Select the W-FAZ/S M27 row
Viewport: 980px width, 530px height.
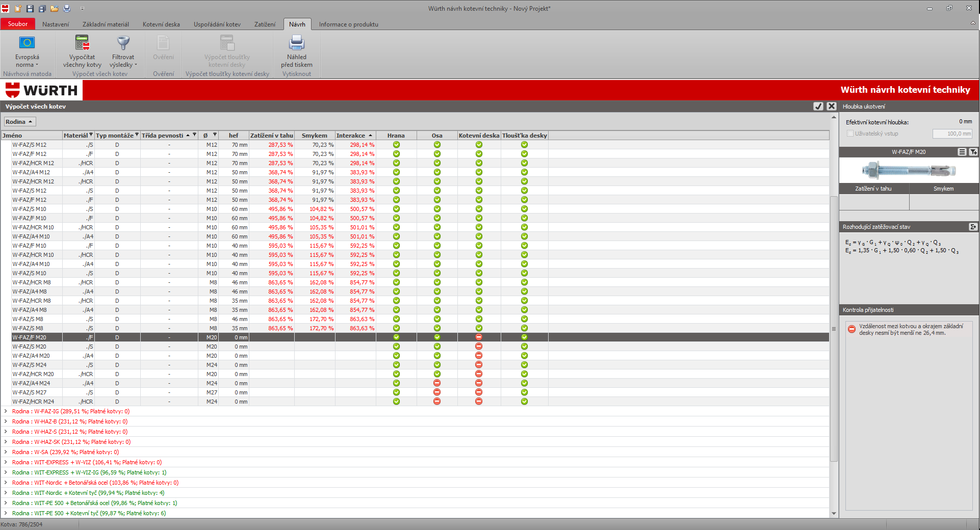click(x=415, y=392)
